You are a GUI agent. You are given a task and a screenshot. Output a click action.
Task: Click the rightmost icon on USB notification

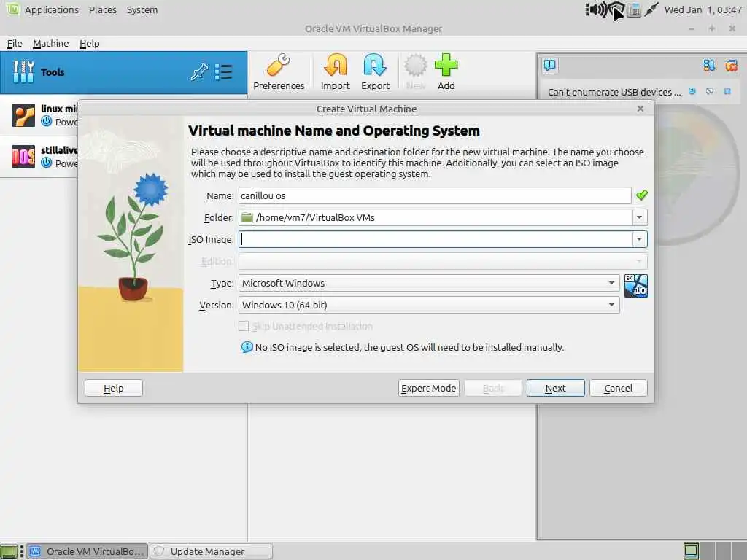[727, 91]
